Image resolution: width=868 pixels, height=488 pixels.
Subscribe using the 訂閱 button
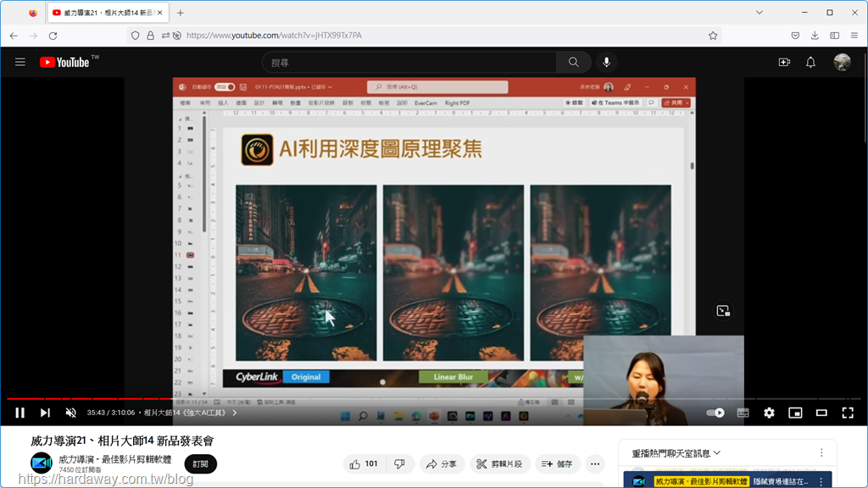200,464
